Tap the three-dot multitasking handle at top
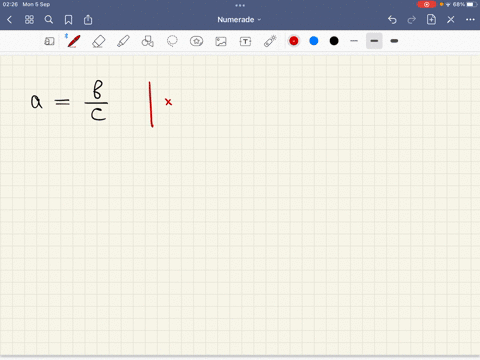 pos(240,5)
